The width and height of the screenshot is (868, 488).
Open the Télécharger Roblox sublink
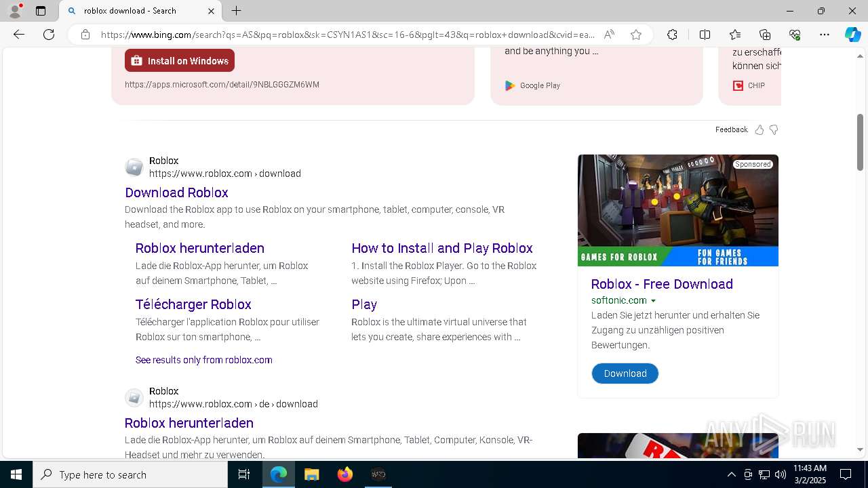tap(193, 304)
